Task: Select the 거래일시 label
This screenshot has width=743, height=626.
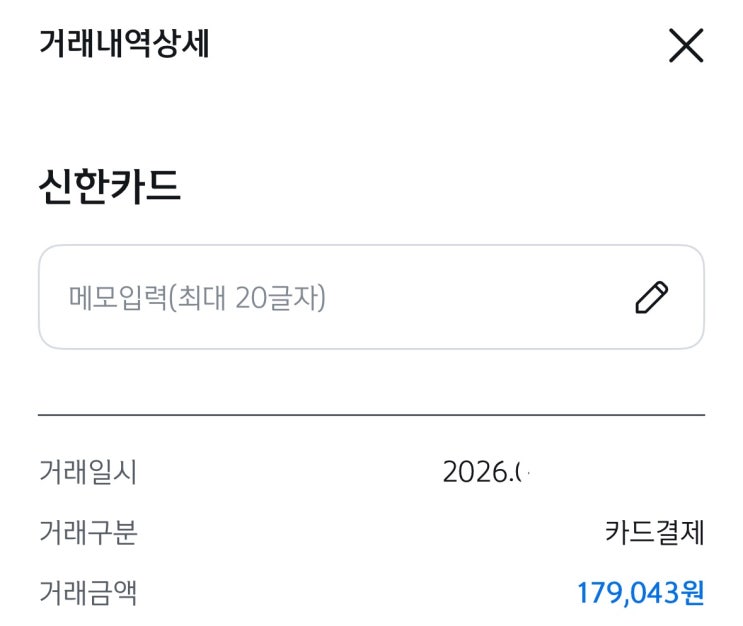Action: 88,472
